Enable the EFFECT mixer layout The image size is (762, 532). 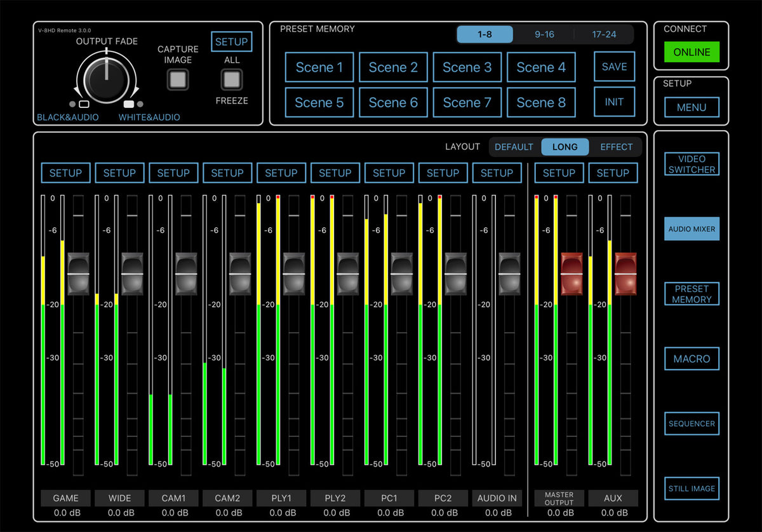coord(615,147)
